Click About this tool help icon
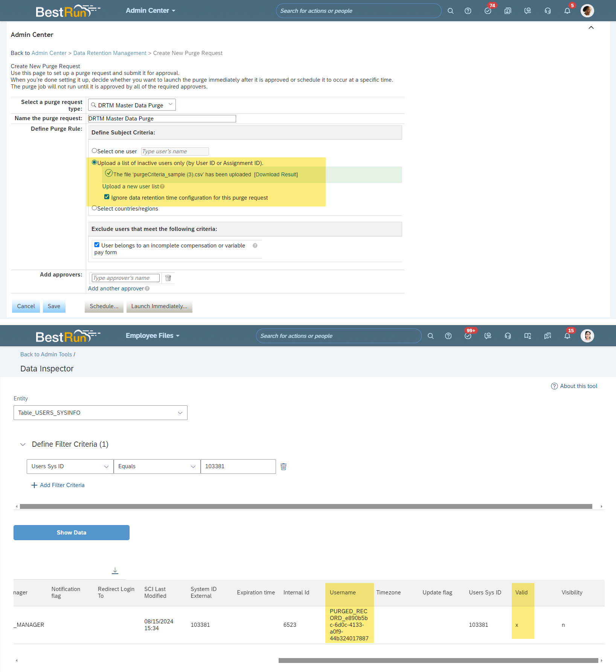 pyautogui.click(x=554, y=386)
